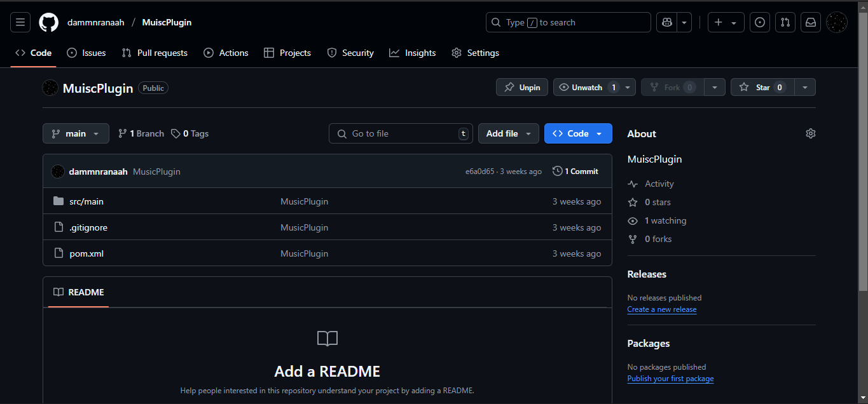This screenshot has width=868, height=404.
Task: Open the 1 Commit history link
Action: [x=575, y=172]
